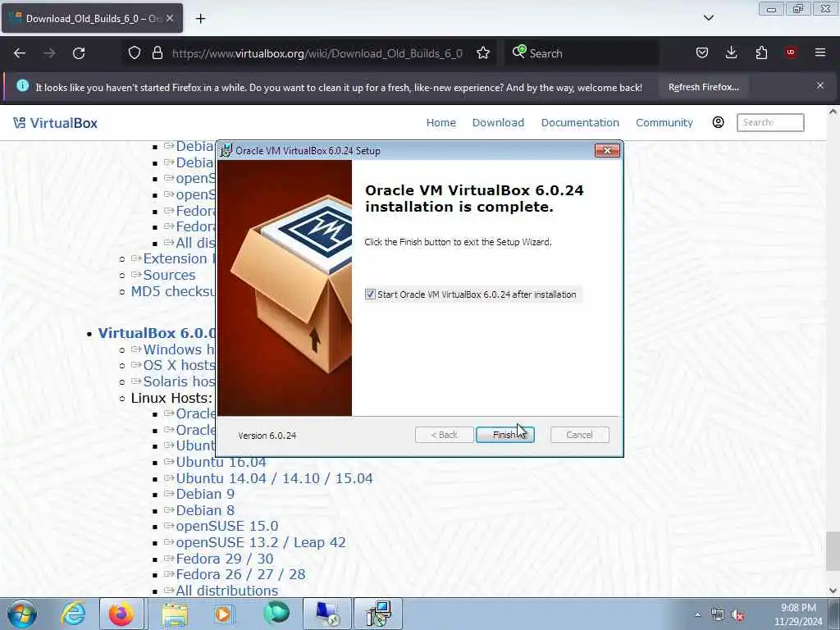This screenshot has width=840, height=630.
Task: Uncheck Start Oracle VM VirtualBox after installation
Action: 370,294
